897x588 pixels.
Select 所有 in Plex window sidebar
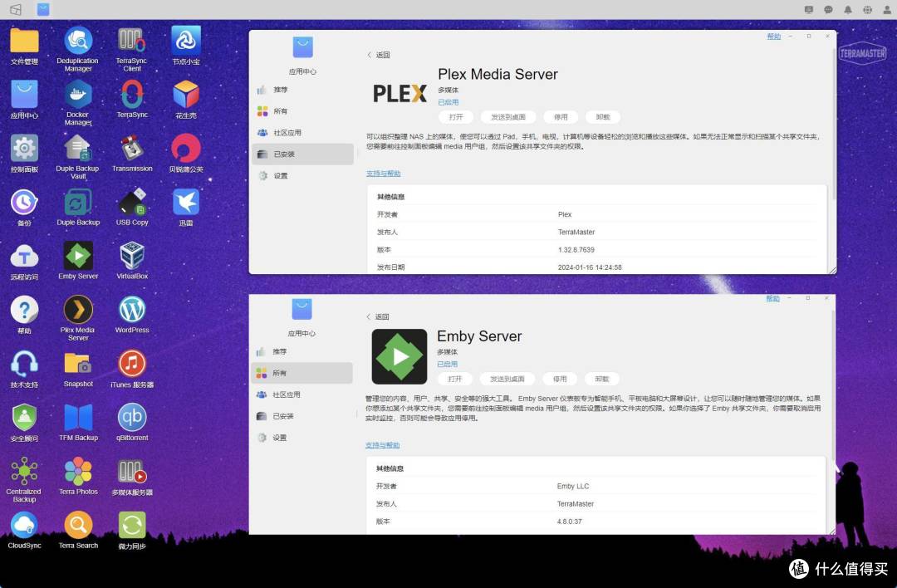point(302,111)
